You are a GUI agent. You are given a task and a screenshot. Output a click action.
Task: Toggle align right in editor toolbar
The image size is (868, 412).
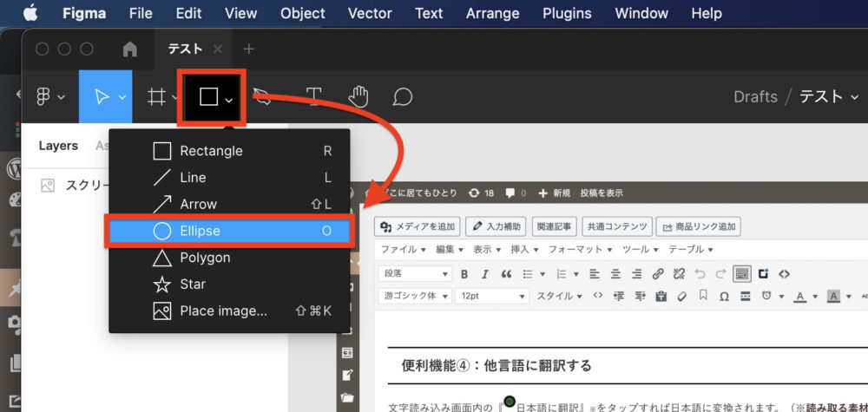(636, 274)
